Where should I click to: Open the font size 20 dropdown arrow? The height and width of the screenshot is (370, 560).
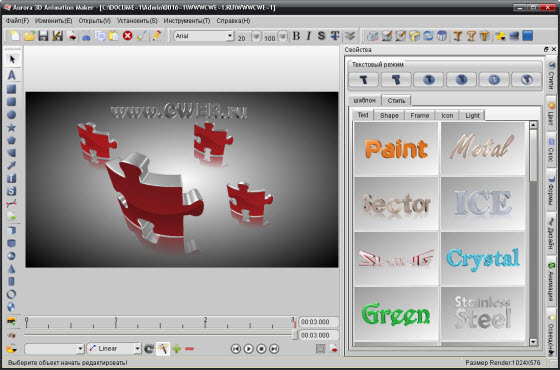tap(256, 36)
